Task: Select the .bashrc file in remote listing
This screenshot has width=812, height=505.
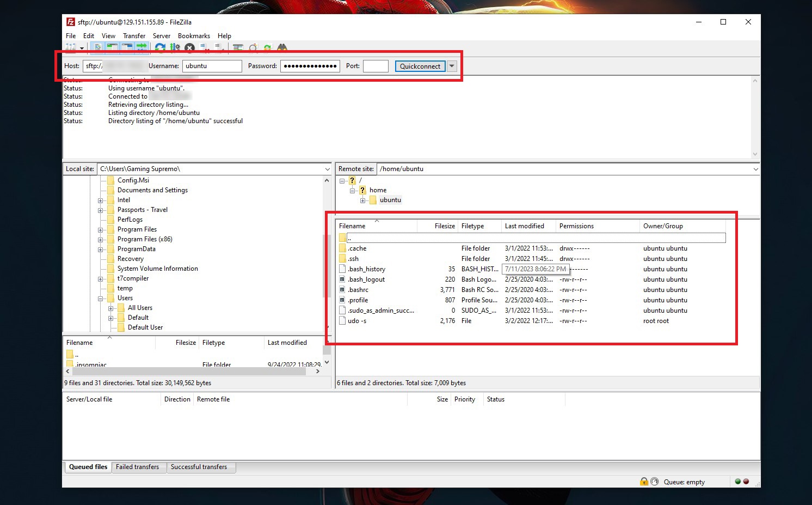Action: (358, 289)
